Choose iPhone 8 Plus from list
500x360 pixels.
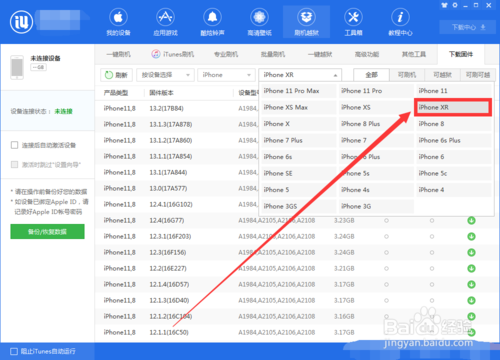[376, 124]
